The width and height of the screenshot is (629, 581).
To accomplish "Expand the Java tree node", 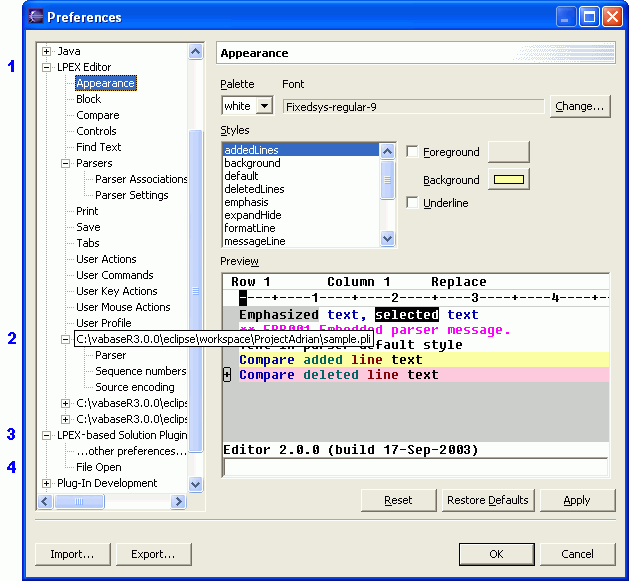I will point(46,51).
